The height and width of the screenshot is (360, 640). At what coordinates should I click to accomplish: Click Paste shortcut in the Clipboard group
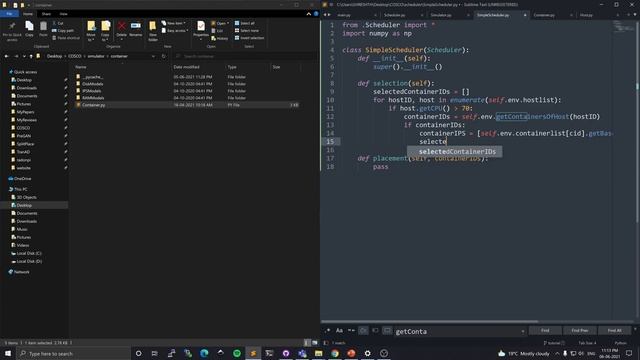66,38
